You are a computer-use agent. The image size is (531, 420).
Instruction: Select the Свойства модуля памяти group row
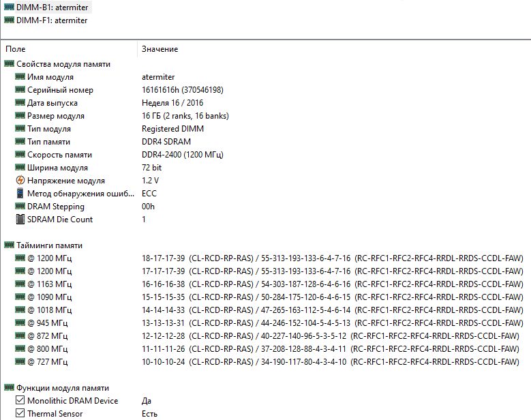(63, 64)
